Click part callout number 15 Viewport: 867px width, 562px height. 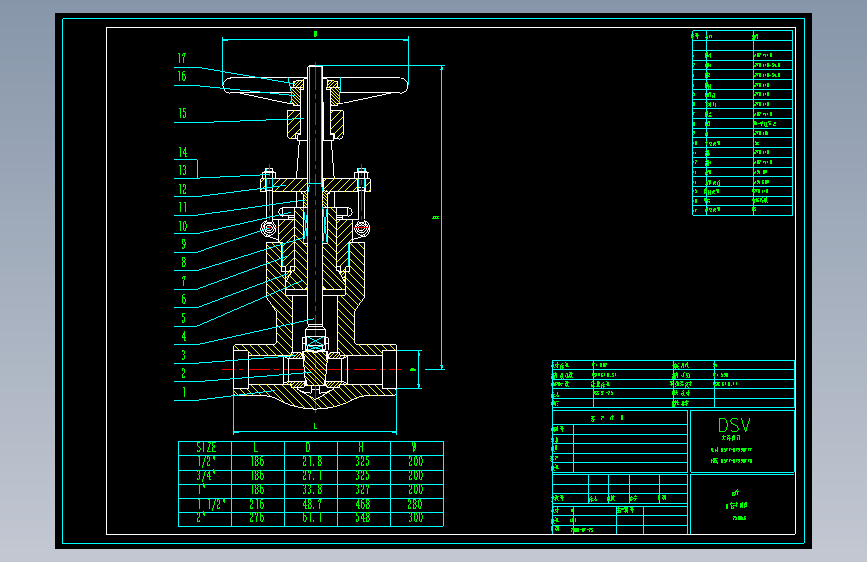point(182,113)
